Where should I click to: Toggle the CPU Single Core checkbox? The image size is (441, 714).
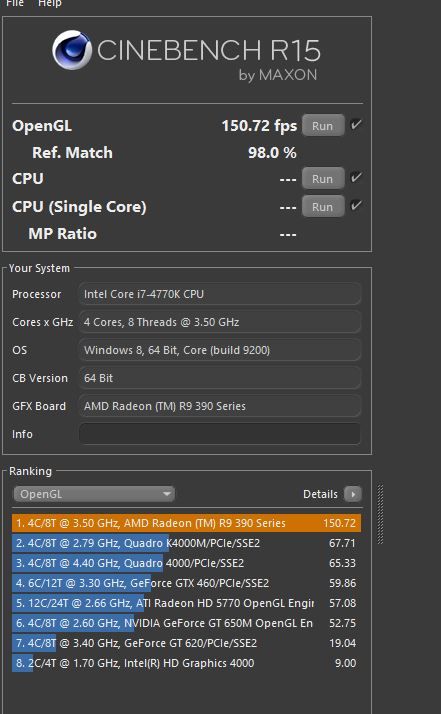point(356,205)
